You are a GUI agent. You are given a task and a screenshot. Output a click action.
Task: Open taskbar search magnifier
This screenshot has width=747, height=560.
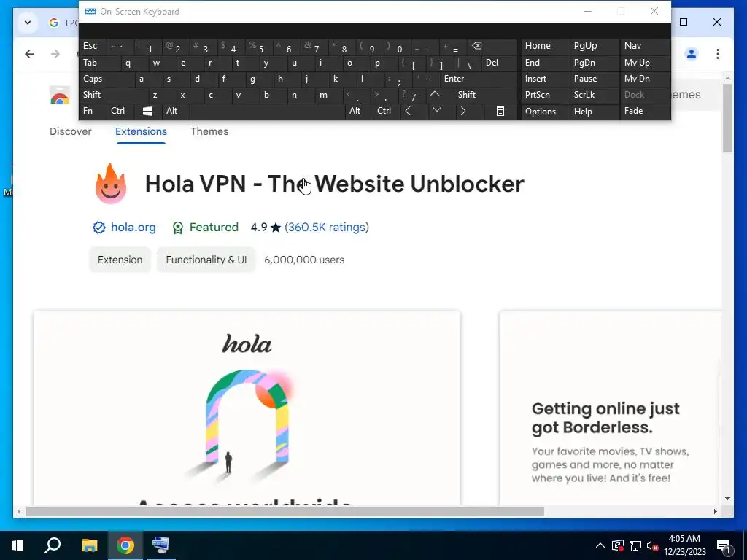click(53, 545)
